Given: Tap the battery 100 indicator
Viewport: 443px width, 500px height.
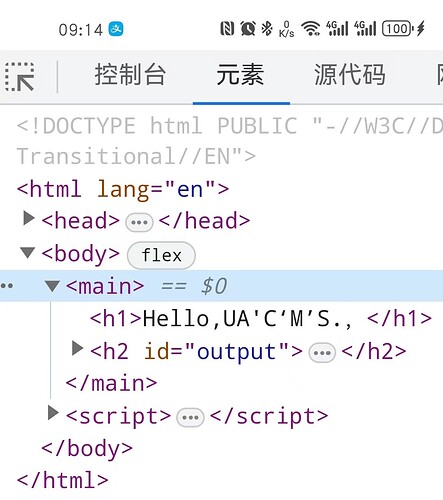Looking at the screenshot, I should pyautogui.click(x=397, y=28).
